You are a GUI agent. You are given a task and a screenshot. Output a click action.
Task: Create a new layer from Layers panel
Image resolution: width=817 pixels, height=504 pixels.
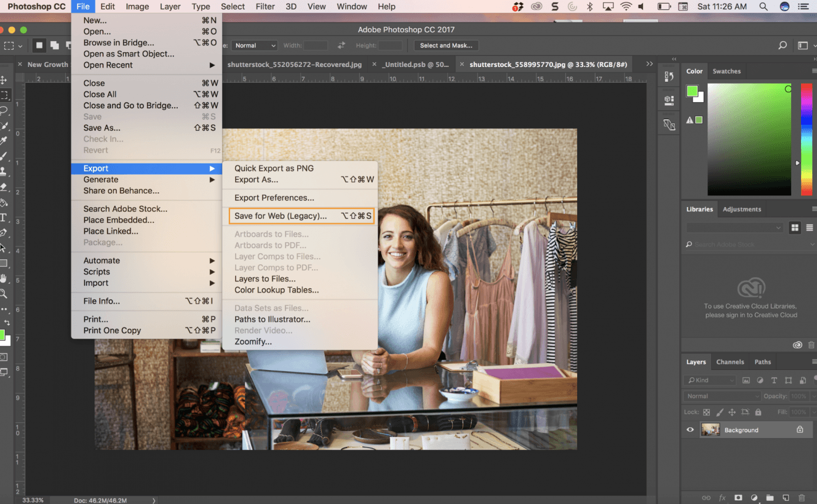click(x=786, y=497)
